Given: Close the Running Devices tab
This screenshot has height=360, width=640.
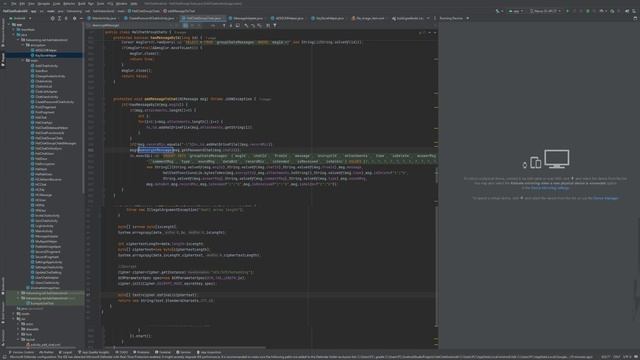Looking at the screenshot, I should click(x=468, y=18).
